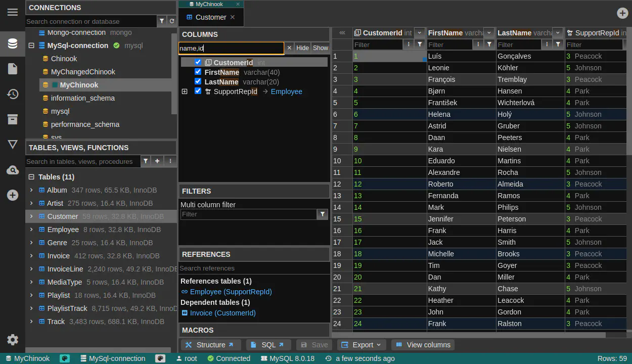This screenshot has height=364, width=632.
Task: Refresh the connections list
Action: [172, 21]
